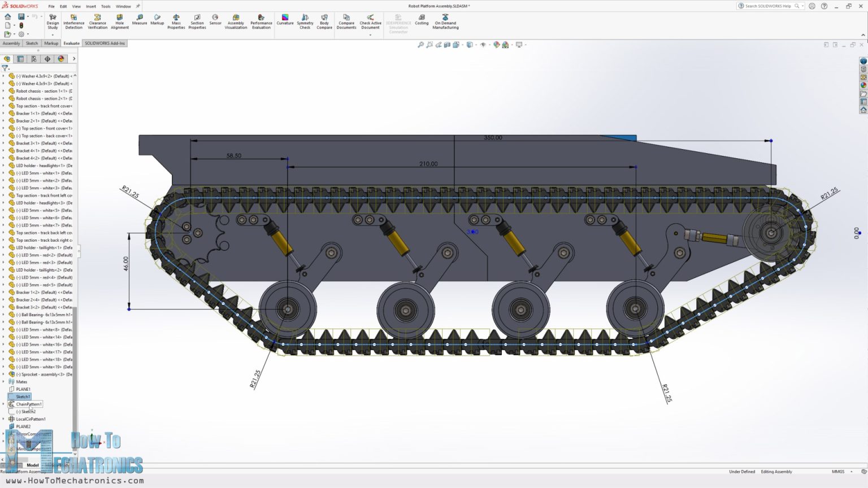
Task: Select the Hole Alignment tool
Action: coord(120,21)
